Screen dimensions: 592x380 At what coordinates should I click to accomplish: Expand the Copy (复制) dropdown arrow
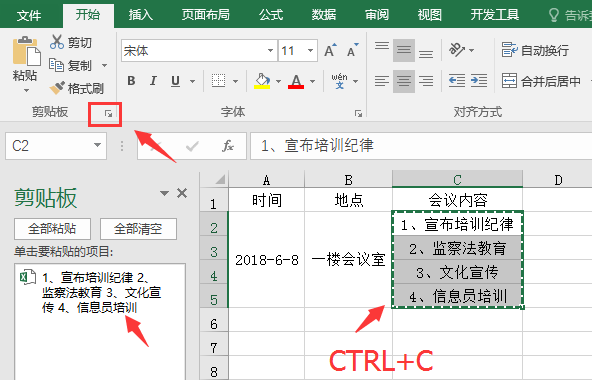click(x=105, y=65)
